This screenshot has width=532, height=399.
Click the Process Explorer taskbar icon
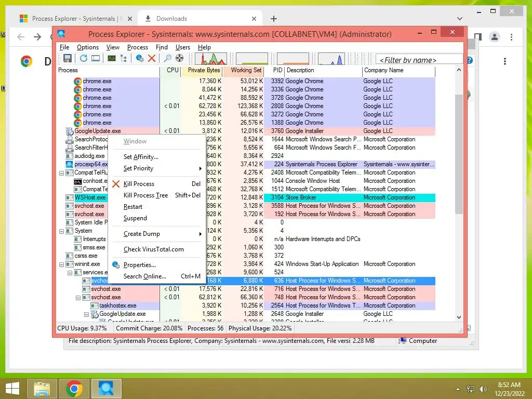[x=106, y=389]
